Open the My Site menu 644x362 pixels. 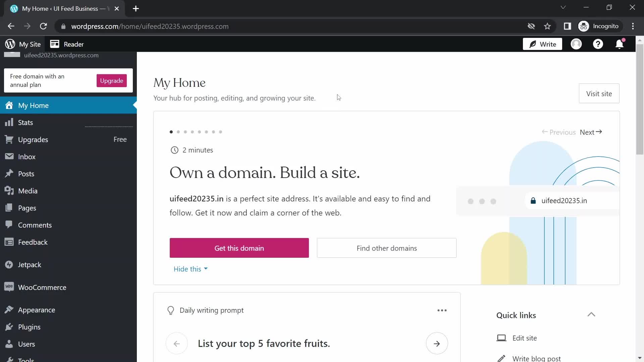(30, 44)
